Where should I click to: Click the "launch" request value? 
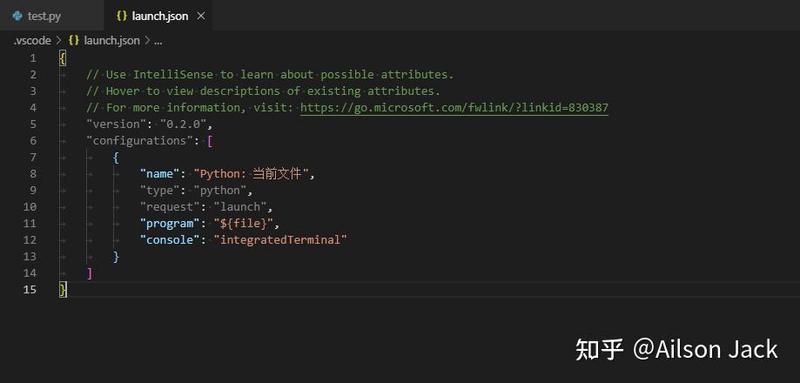240,207
